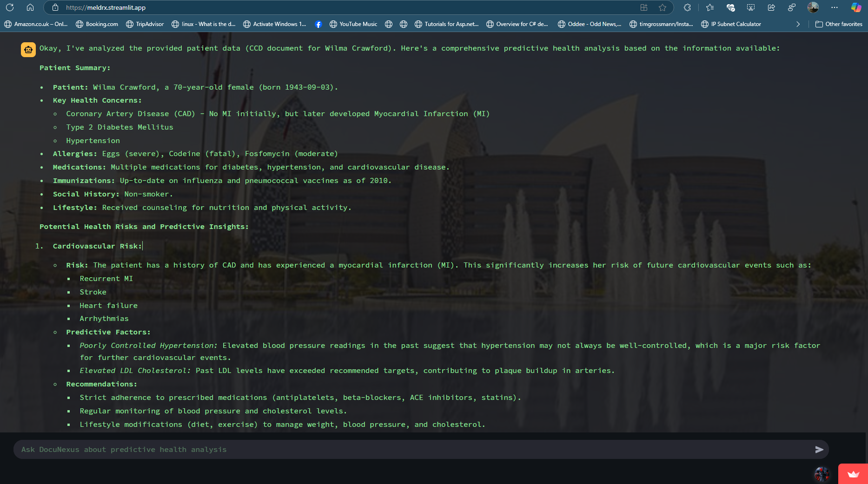Screen dimensions: 868x484
Task: Open the Overview for C# bookmark
Action: 517,24
